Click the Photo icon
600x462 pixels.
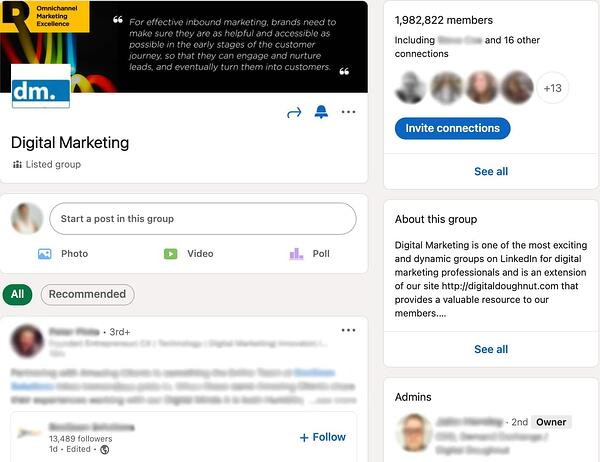tap(45, 254)
